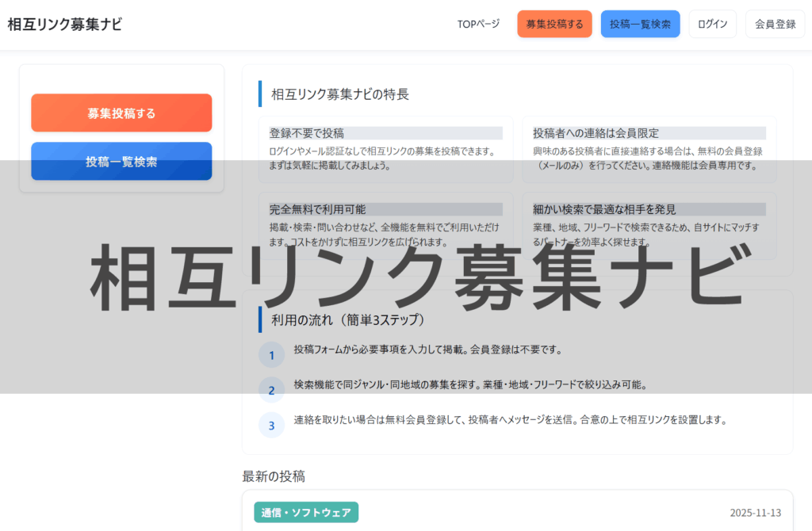Click the ログイン button

pyautogui.click(x=712, y=24)
